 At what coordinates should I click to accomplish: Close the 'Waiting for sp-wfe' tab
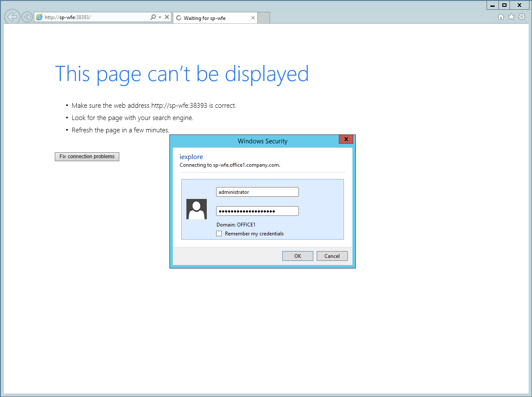pos(253,18)
